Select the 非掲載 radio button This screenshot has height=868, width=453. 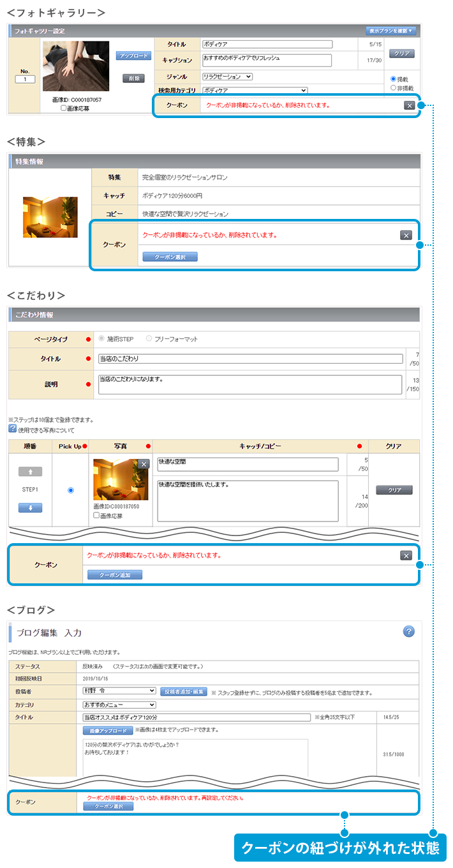click(x=394, y=88)
